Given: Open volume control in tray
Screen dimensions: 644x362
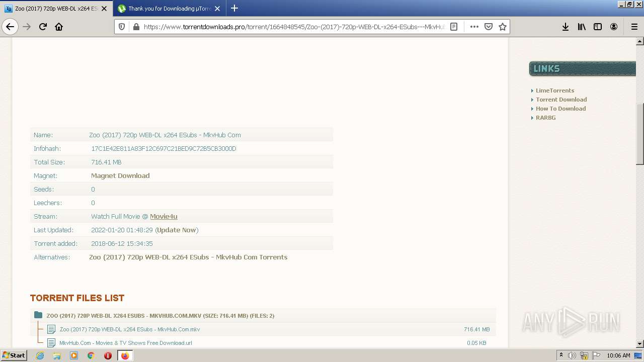Looking at the screenshot, I should (x=572, y=355).
